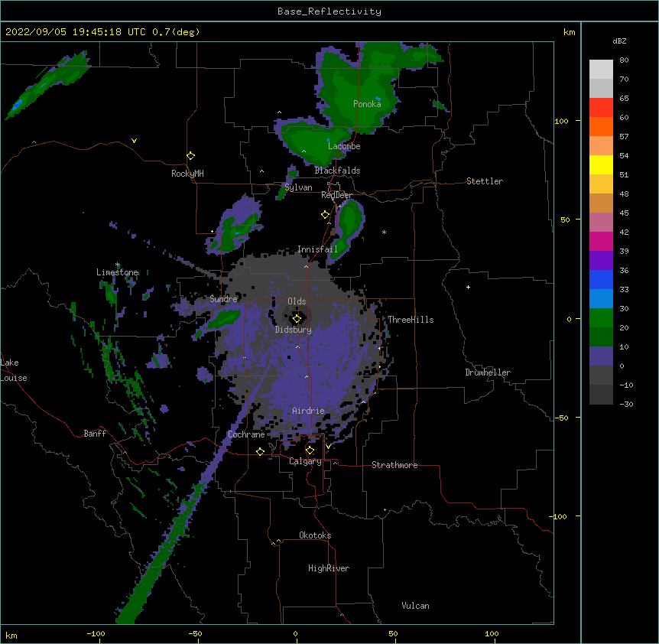Click the Banff label
659x644 pixels.
95,434
